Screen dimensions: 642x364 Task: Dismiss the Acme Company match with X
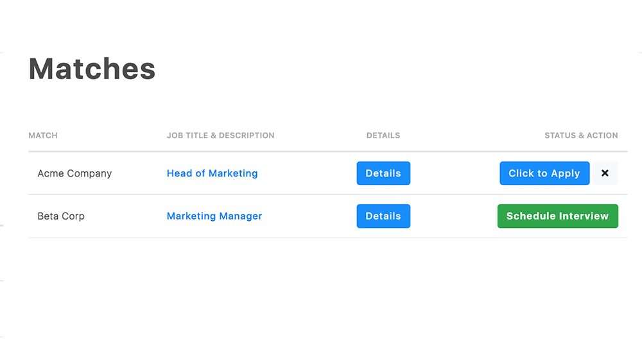tap(605, 173)
